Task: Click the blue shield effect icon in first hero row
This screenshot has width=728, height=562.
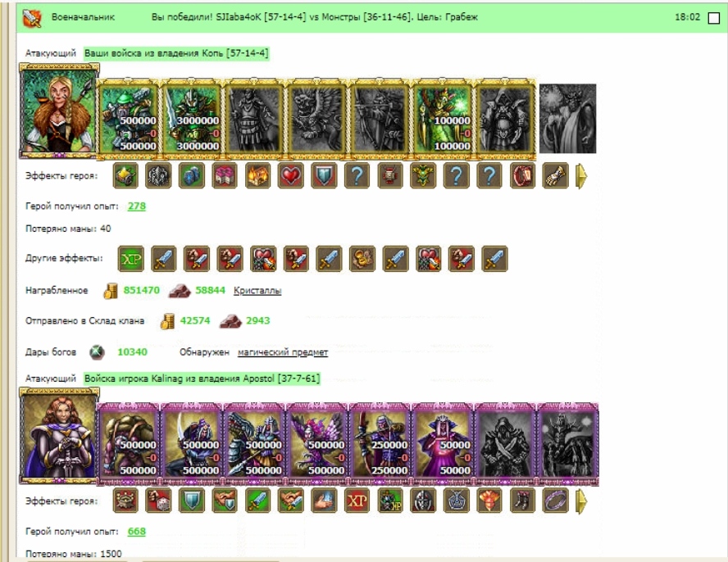Action: (324, 176)
